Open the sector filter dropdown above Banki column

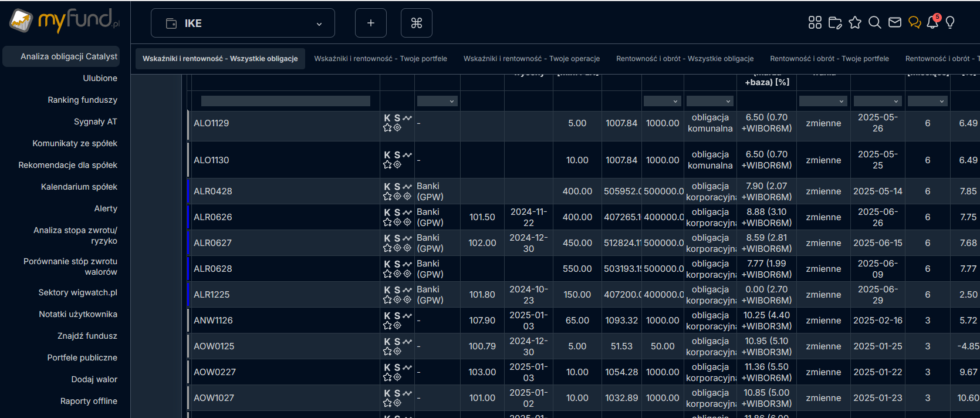(437, 101)
